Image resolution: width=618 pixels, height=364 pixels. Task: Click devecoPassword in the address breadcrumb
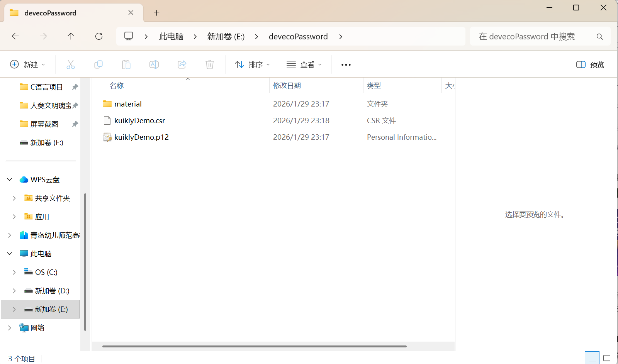coord(298,37)
